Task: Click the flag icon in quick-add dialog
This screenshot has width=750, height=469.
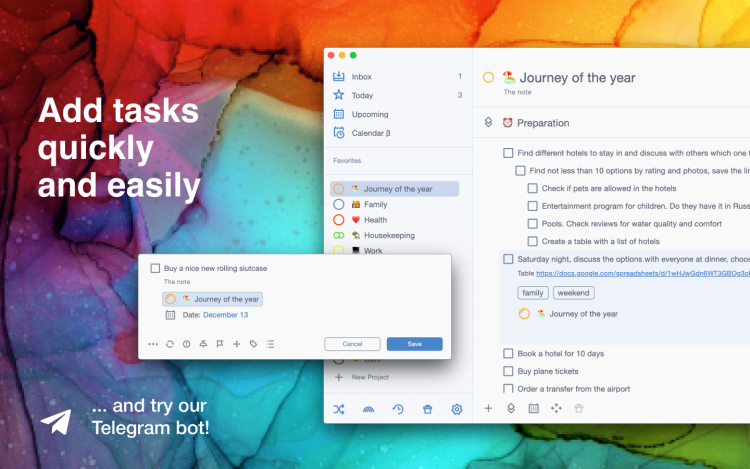Action: (220, 344)
